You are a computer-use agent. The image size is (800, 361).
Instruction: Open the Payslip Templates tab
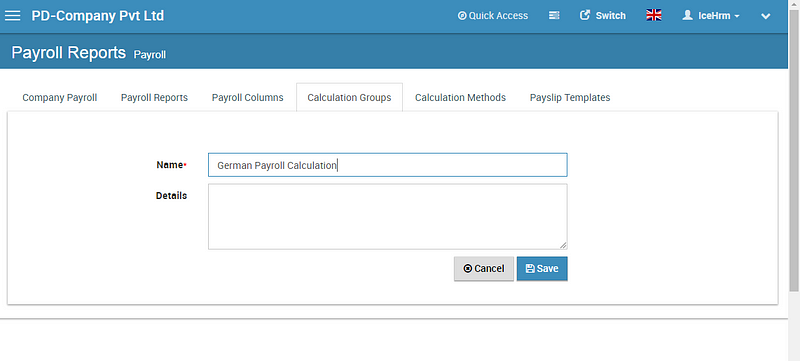570,97
